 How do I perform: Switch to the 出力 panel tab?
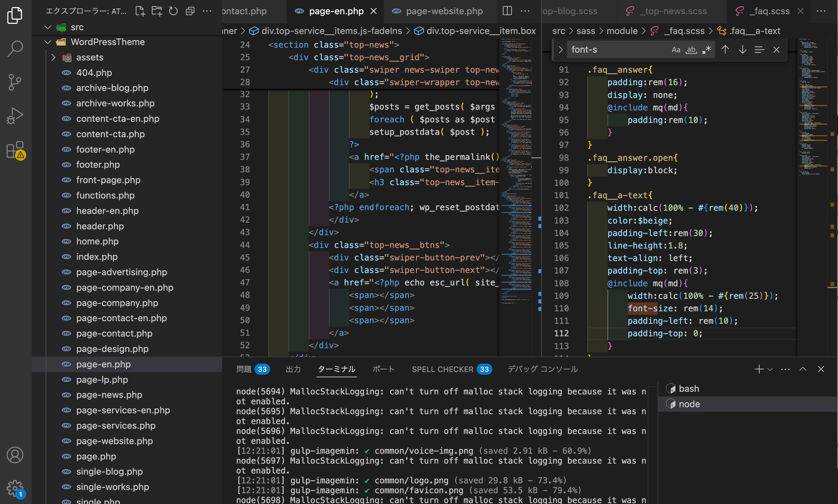[293, 369]
